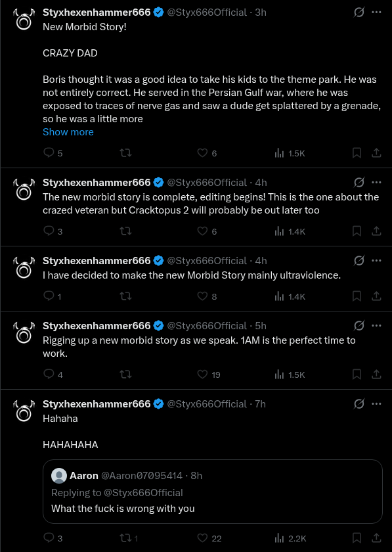Open the 7h timestamp on the Hahaha tweet
Image resolution: width=392 pixels, height=552 pixels.
(261, 403)
